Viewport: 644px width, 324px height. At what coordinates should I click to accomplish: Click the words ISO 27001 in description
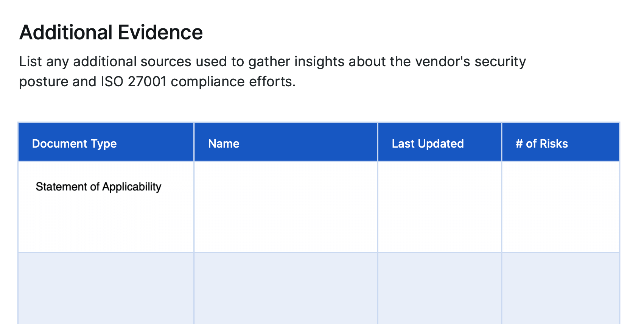coord(134,81)
